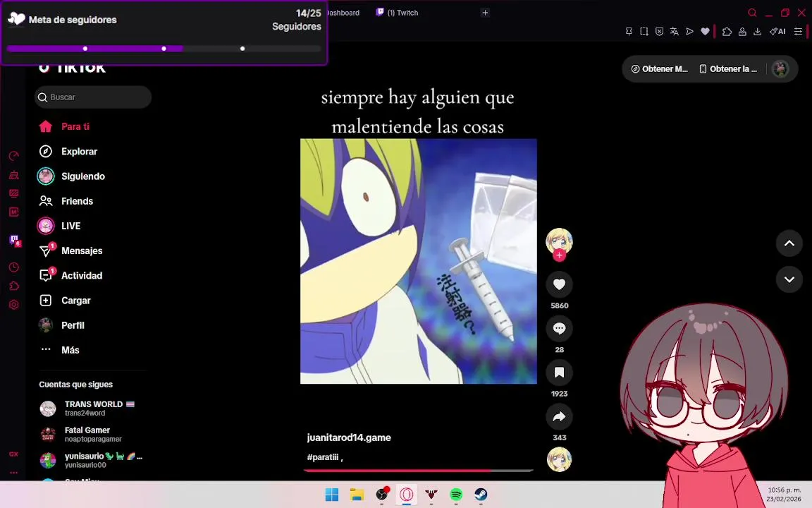Follow creator via red plus badge
Image resolution: width=812 pixels, height=508 pixels.
coord(559,255)
